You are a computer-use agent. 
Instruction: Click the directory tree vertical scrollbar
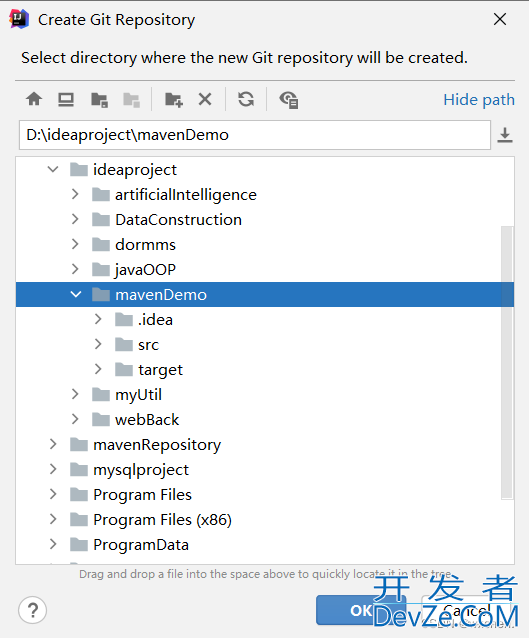point(507,362)
